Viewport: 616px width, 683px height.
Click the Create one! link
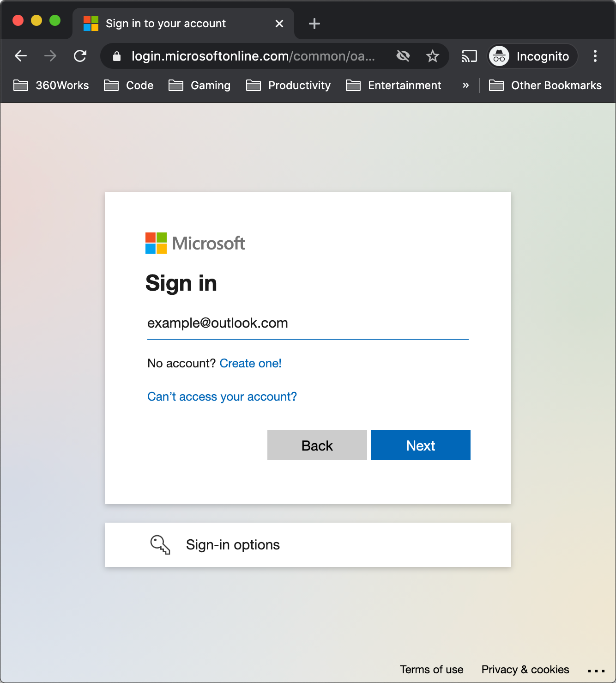click(250, 363)
